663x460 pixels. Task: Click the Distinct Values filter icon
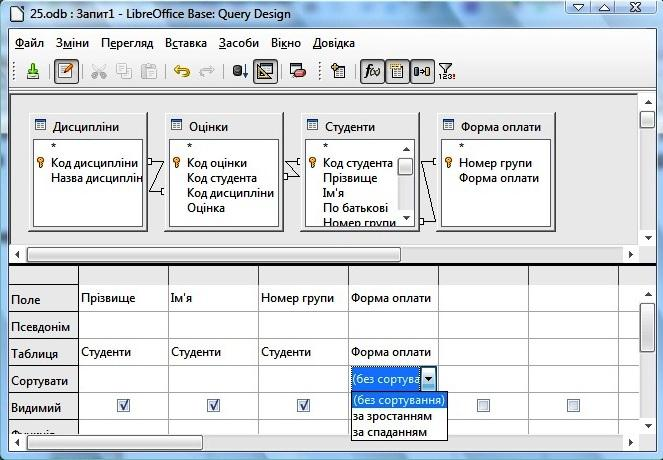tap(447, 71)
